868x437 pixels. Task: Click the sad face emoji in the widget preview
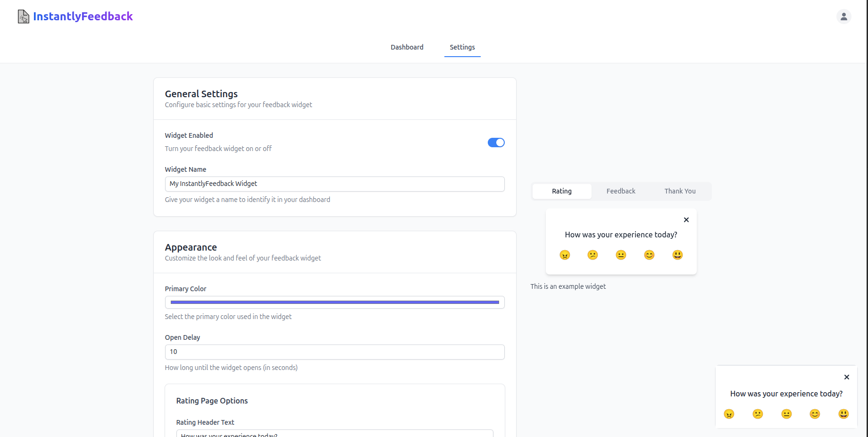coord(593,255)
